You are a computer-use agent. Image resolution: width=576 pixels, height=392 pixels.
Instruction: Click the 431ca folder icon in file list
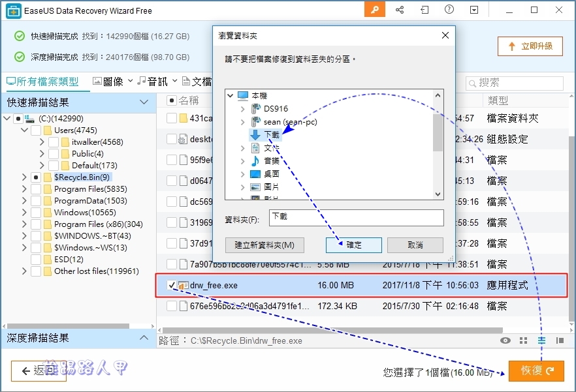coord(184,118)
